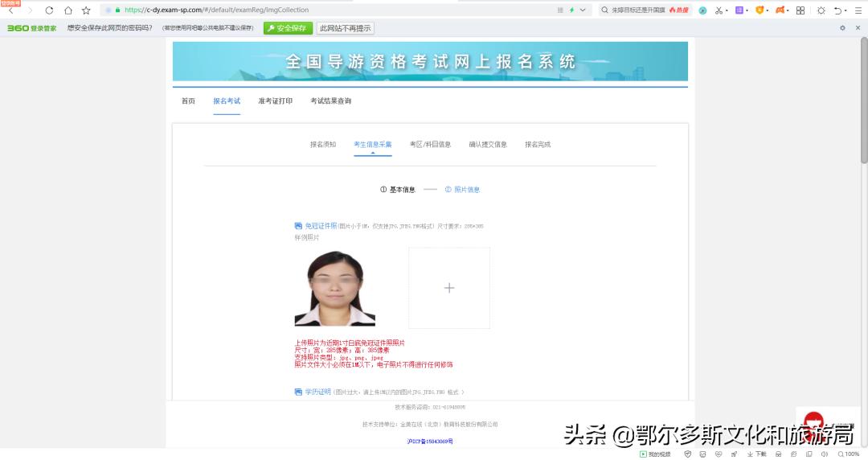
Task: Click the status bar speaker volume icon
Action: coord(825,454)
